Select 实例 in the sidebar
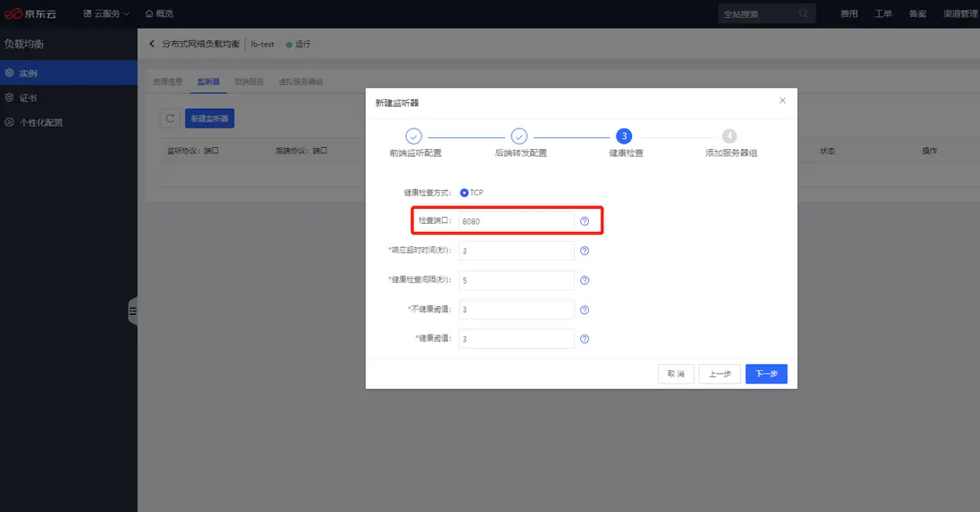Screen dimensions: 980x512 tap(69, 73)
